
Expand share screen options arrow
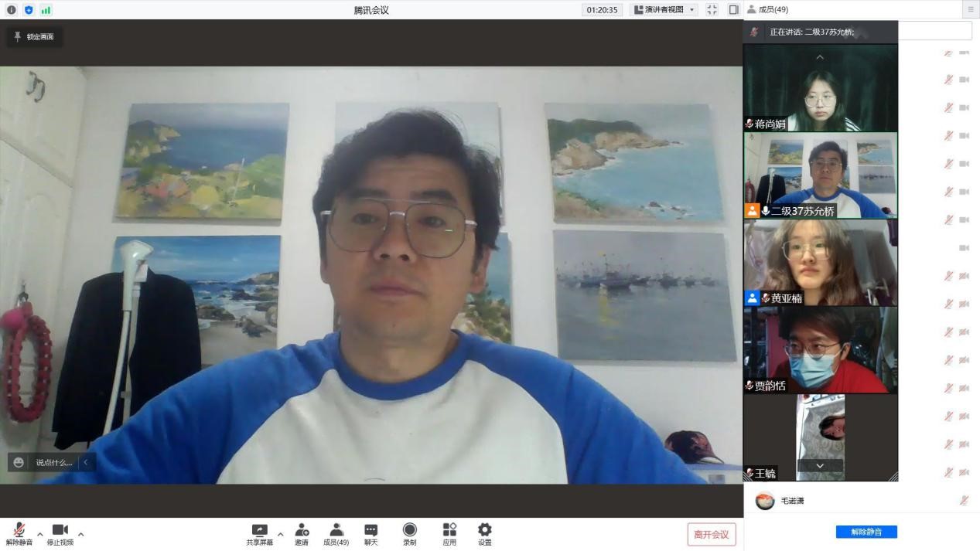click(x=280, y=534)
